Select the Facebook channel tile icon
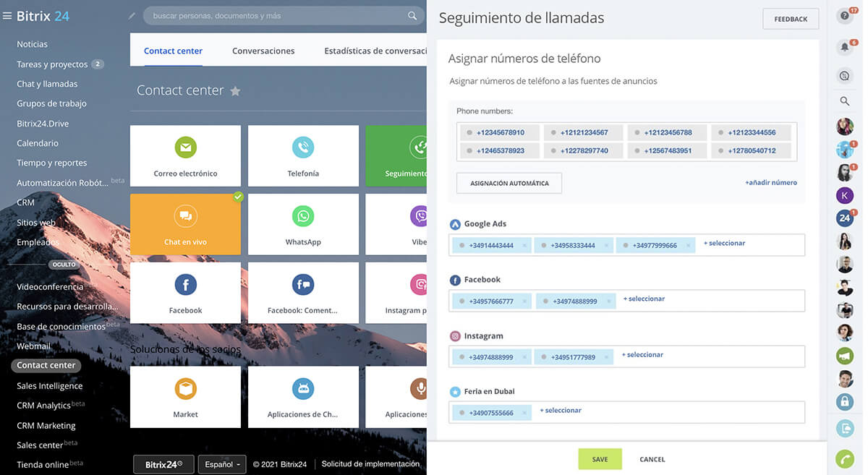 (185, 285)
